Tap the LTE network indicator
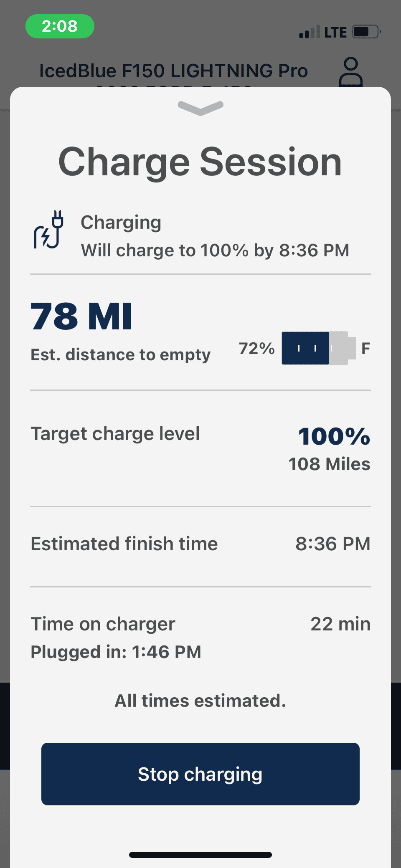Image resolution: width=401 pixels, height=868 pixels. click(335, 32)
